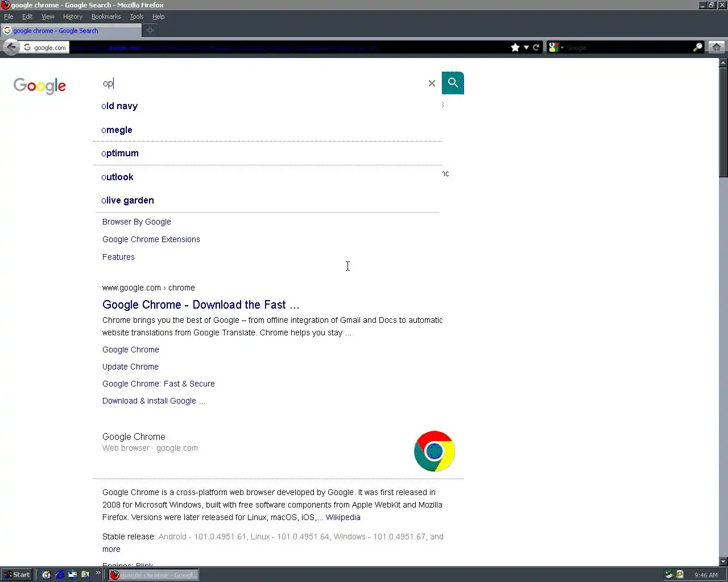Image resolution: width=728 pixels, height=582 pixels.
Task: Click the Firefox search bar magnifier icon
Action: click(697, 48)
